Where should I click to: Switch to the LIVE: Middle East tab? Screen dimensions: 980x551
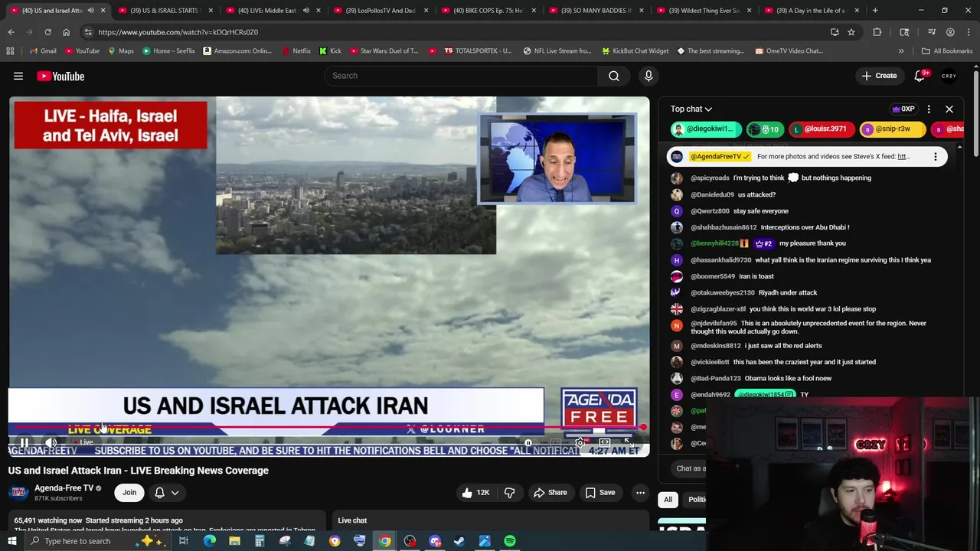pyautogui.click(x=266, y=11)
